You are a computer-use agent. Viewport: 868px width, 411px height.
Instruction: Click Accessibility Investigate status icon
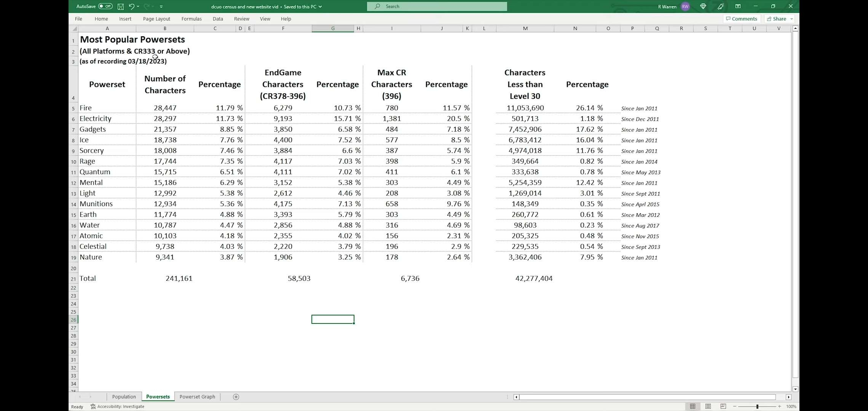coord(93,406)
